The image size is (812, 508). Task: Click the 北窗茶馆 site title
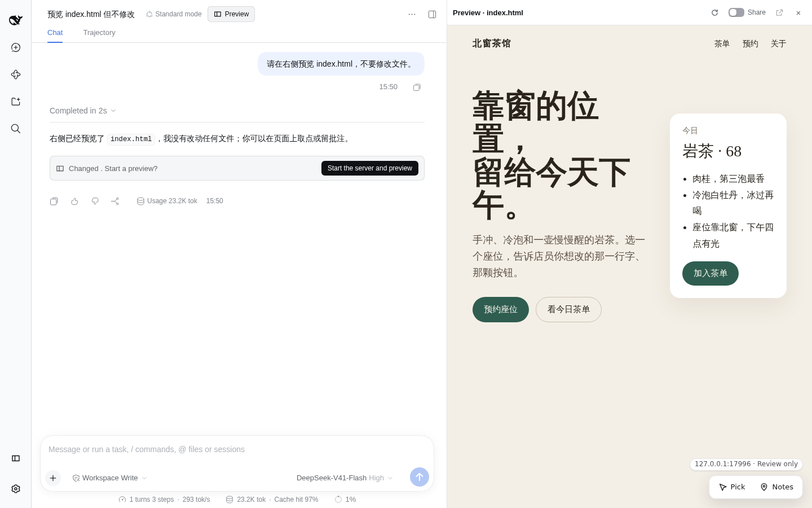(x=492, y=43)
